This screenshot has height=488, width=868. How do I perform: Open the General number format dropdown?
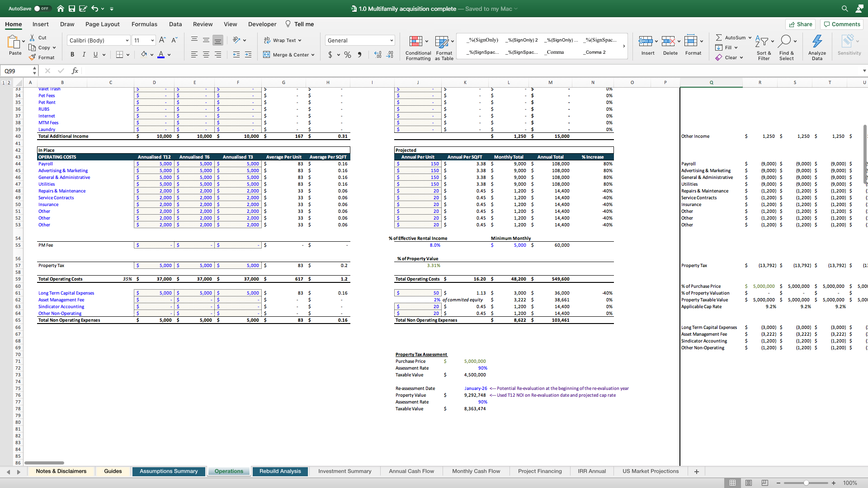coord(359,40)
